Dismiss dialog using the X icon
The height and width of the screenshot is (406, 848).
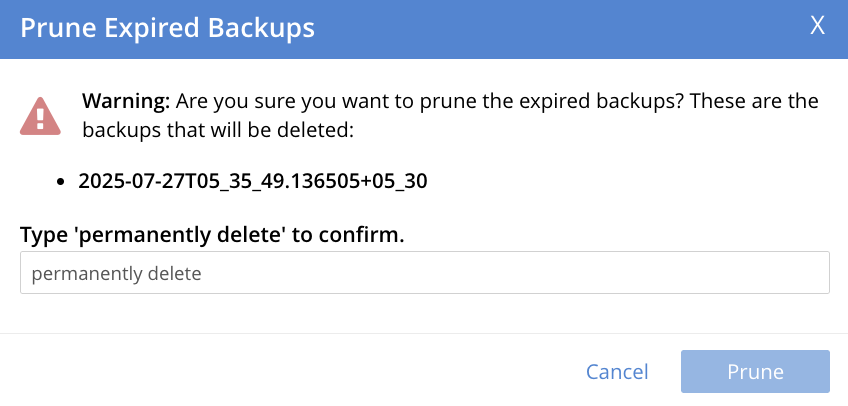pyautogui.click(x=817, y=27)
